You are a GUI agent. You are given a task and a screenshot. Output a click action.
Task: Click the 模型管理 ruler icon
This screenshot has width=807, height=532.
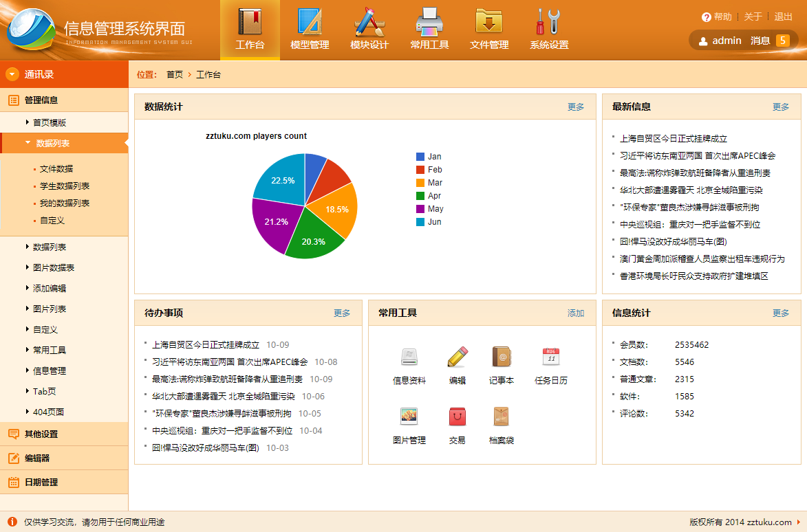coord(310,22)
